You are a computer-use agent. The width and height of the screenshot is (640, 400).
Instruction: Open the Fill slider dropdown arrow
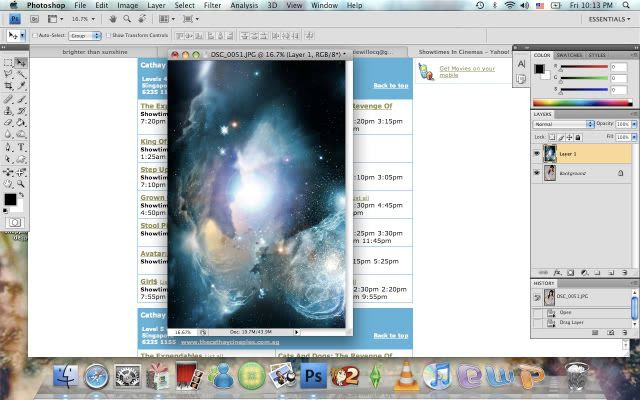point(634,137)
